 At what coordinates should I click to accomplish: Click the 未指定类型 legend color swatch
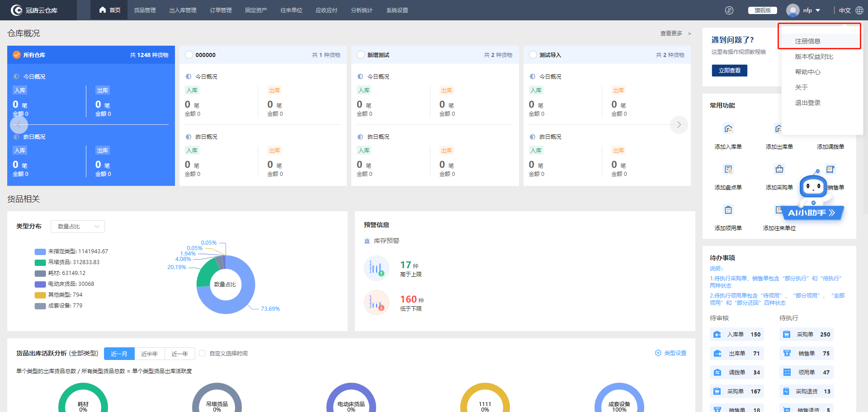tap(40, 252)
